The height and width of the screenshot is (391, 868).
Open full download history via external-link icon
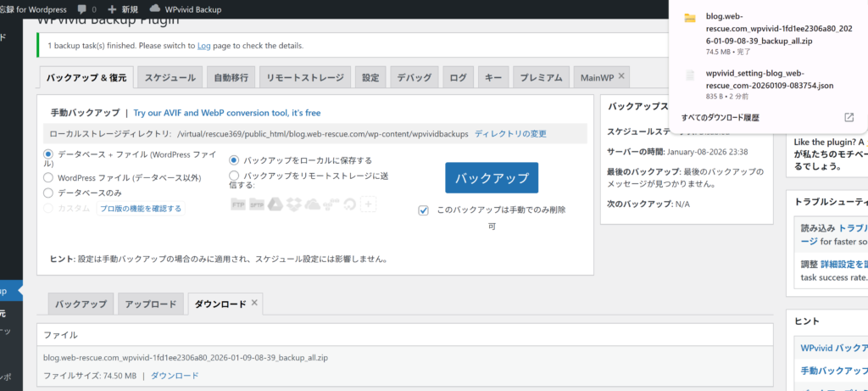[x=849, y=117]
